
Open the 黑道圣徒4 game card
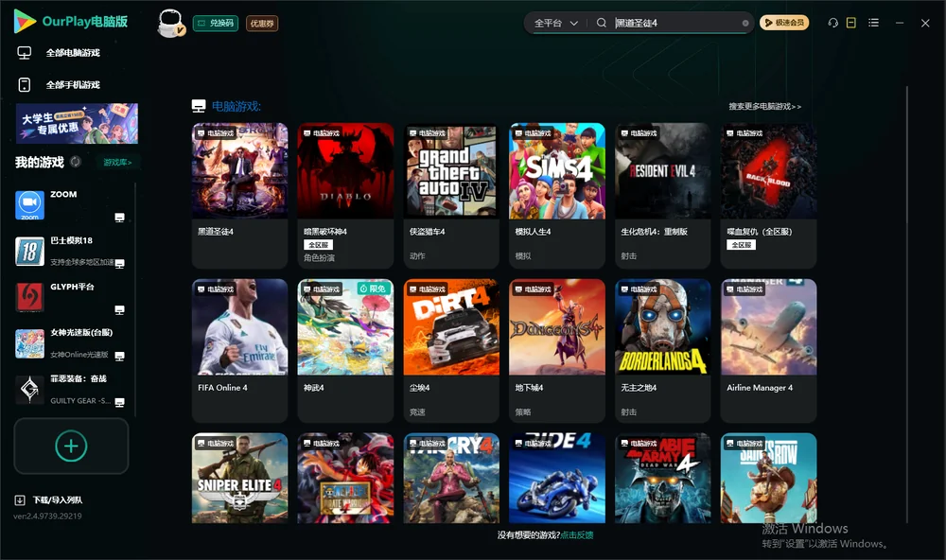point(239,196)
